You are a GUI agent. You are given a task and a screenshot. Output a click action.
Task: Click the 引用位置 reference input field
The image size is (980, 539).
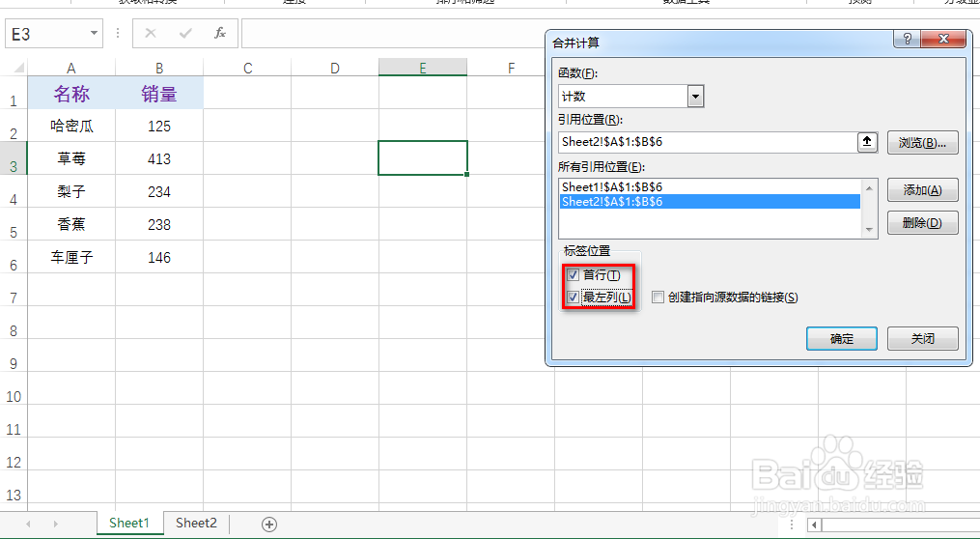pos(708,142)
